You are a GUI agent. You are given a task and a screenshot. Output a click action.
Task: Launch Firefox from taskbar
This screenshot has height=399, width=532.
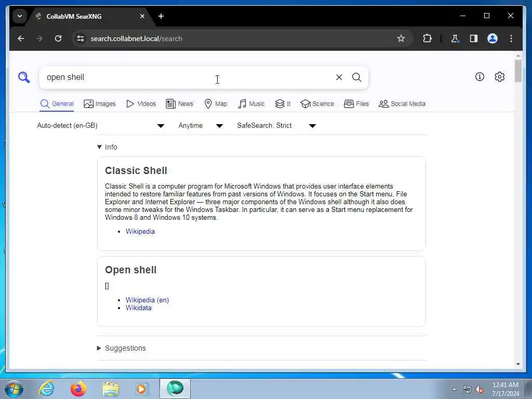coord(78,389)
